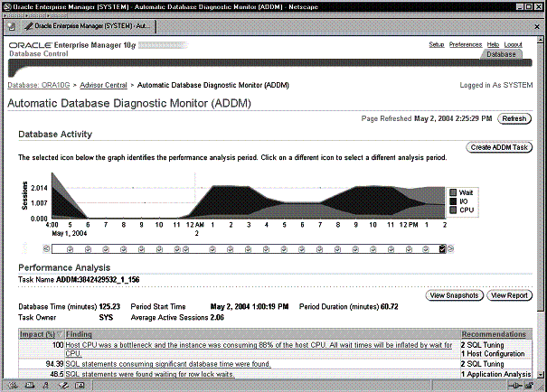Select the 1 PM May 2 snapshot icon

[x=426, y=249]
